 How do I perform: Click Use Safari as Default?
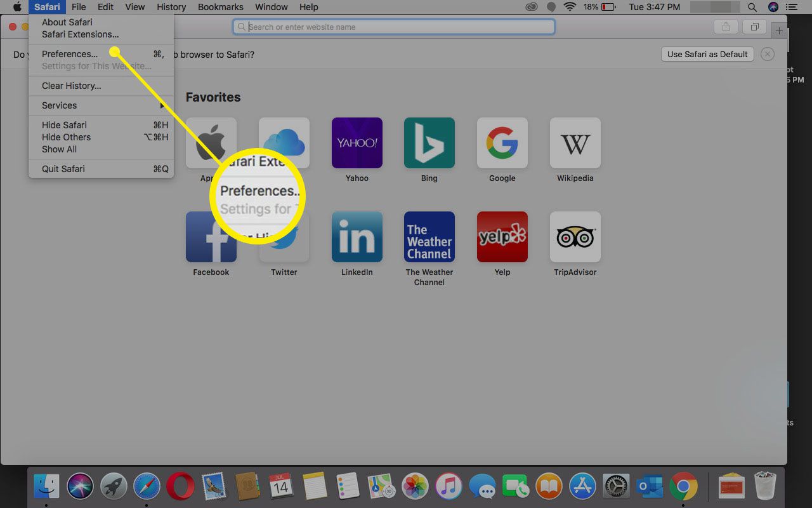coord(707,54)
